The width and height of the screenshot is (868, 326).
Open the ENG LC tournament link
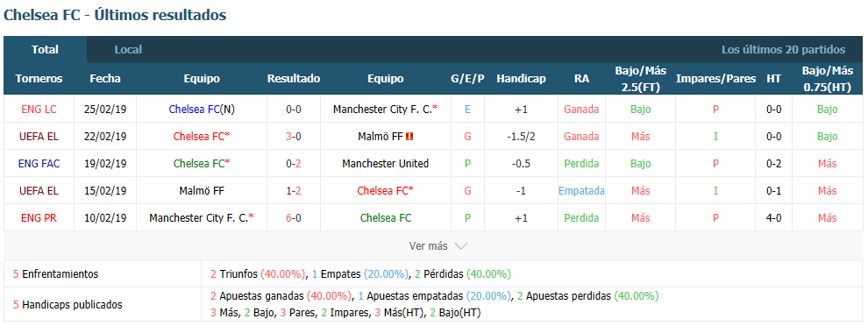coord(39,109)
